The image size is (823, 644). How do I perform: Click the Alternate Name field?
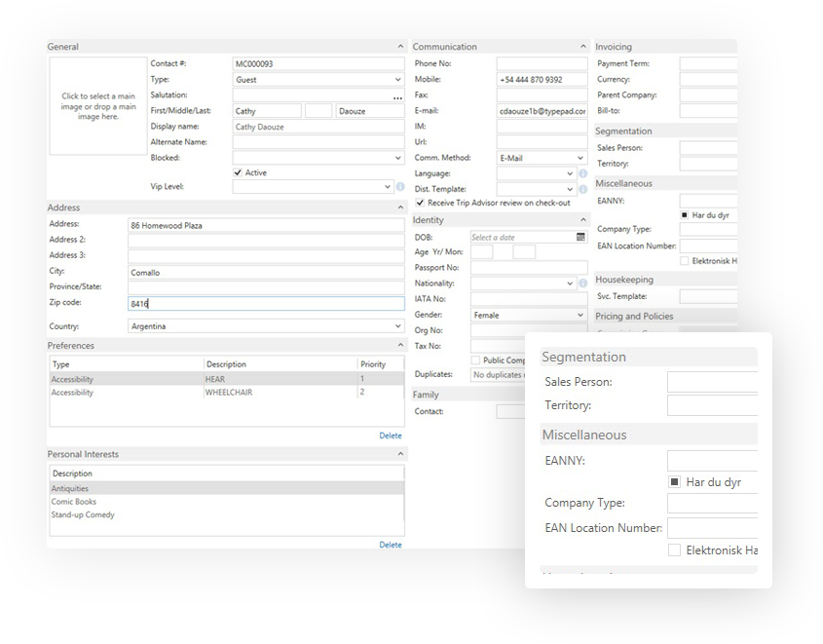click(x=318, y=142)
